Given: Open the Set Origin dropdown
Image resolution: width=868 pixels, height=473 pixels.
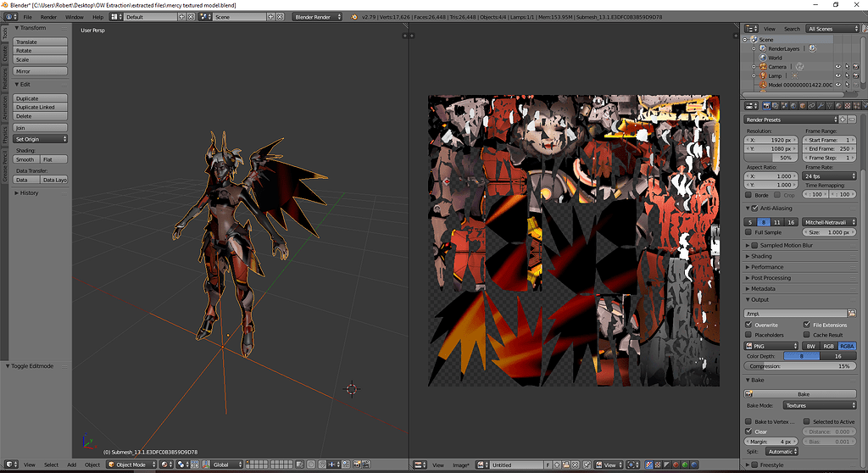Looking at the screenshot, I should click(x=41, y=139).
